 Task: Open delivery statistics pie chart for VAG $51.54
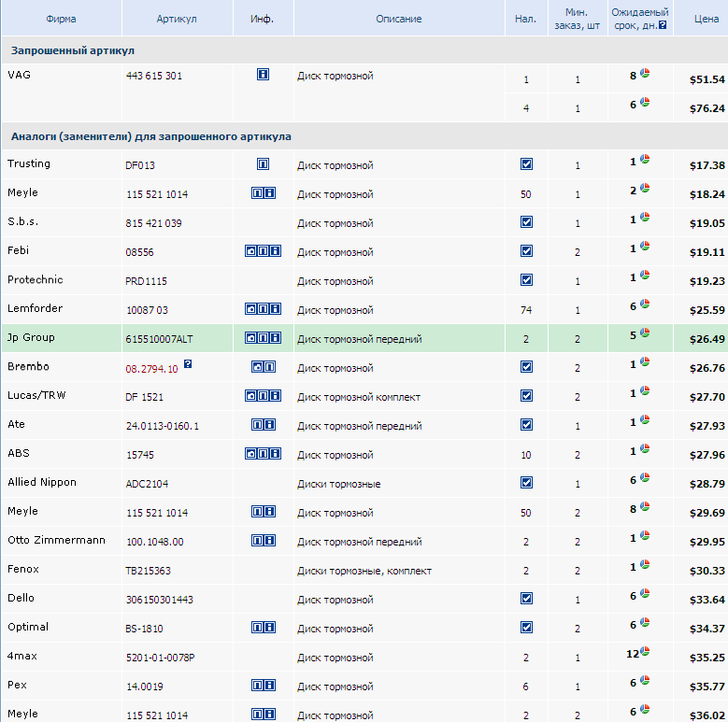tap(645, 73)
